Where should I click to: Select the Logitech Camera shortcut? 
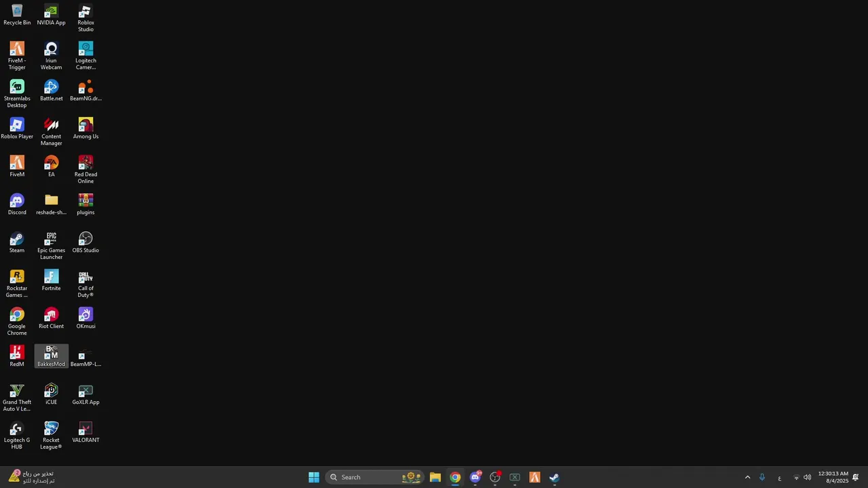85,56
